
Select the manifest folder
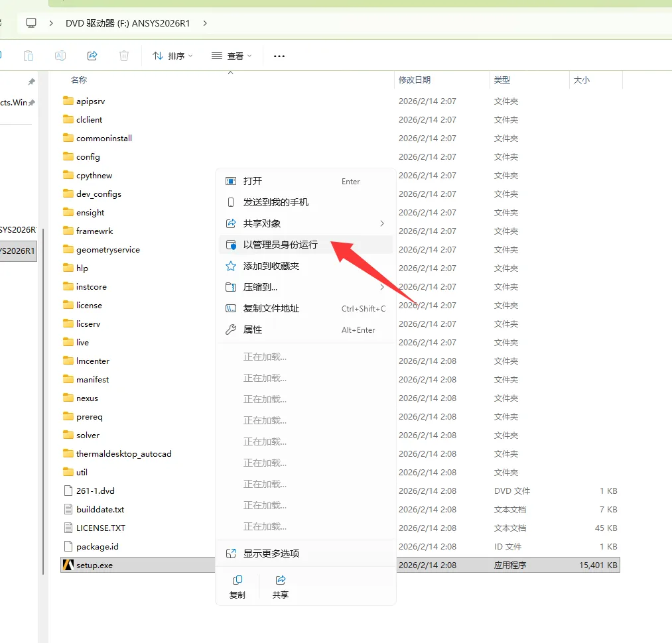click(93, 380)
